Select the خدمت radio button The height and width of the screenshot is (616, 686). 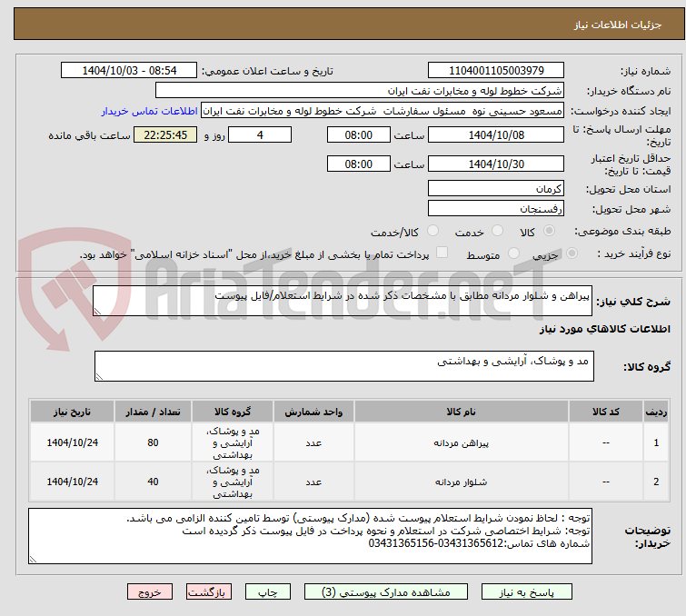click(497, 231)
